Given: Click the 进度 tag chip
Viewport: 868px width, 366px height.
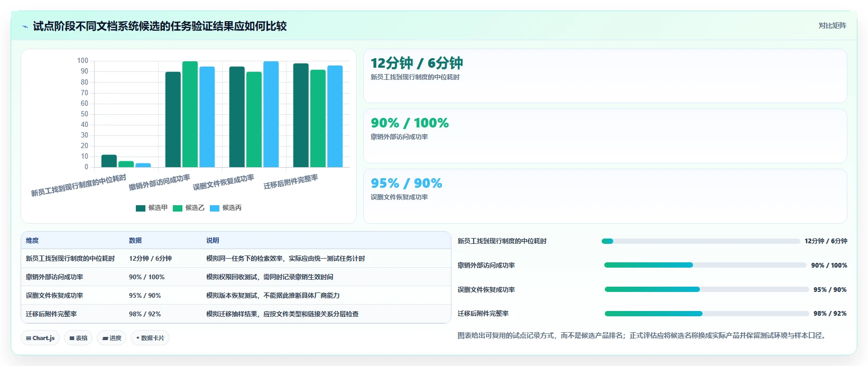Looking at the screenshot, I should click(112, 338).
